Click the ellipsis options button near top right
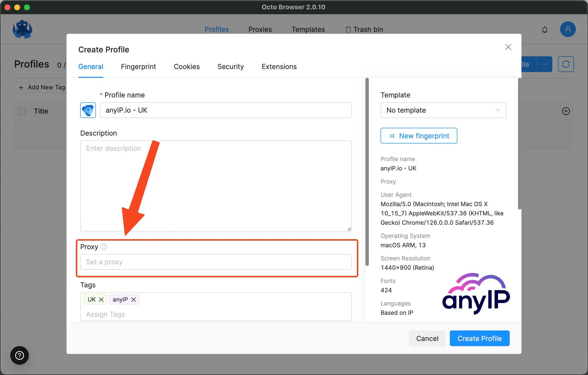588x375 pixels. pyautogui.click(x=544, y=64)
